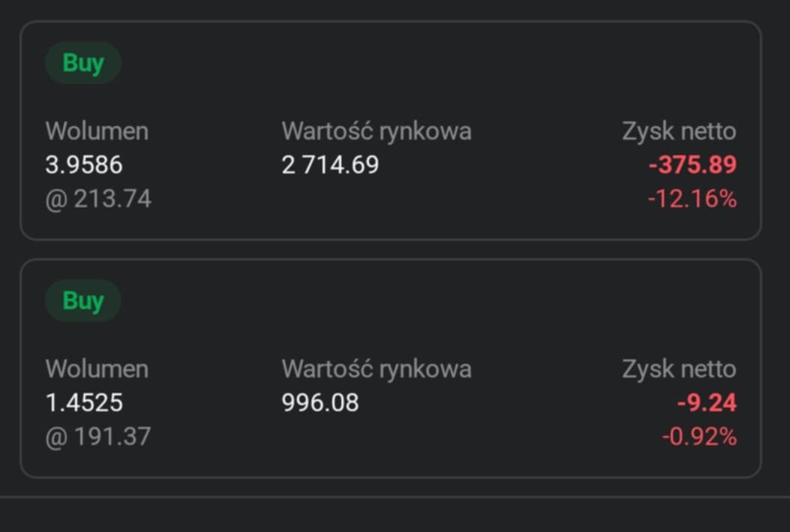
Task: Select the market value 996.08
Action: point(320,403)
